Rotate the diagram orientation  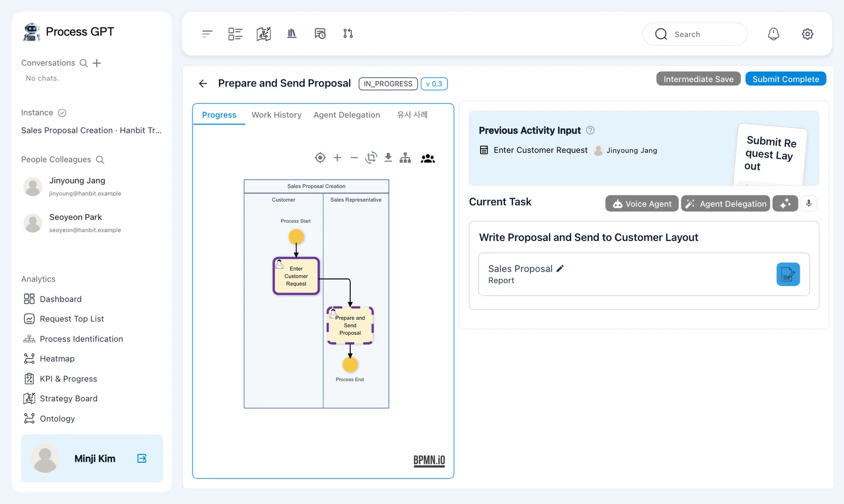[371, 158]
